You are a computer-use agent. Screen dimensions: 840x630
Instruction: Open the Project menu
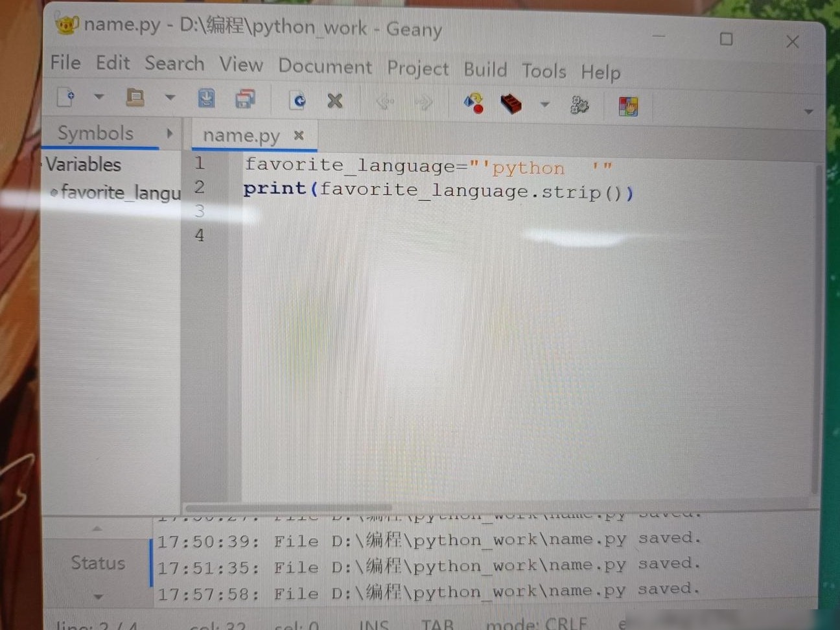[417, 68]
